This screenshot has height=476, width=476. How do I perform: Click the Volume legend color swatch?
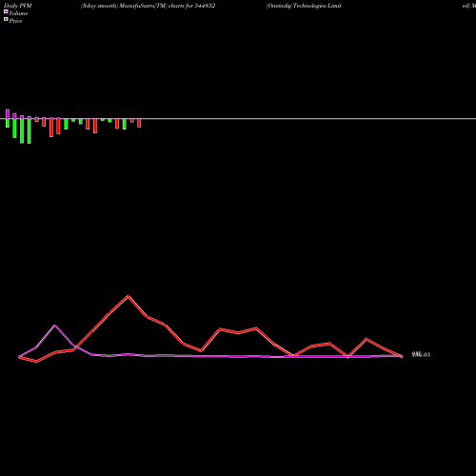pos(6,11)
